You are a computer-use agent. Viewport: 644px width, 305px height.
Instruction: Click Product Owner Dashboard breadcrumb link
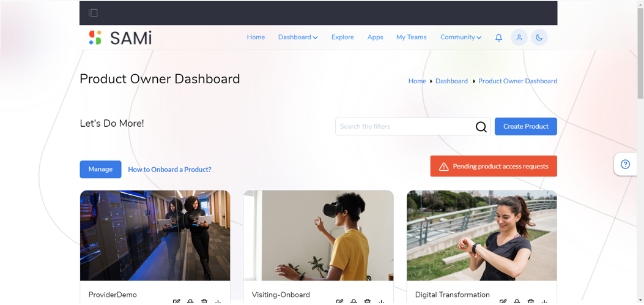518,81
